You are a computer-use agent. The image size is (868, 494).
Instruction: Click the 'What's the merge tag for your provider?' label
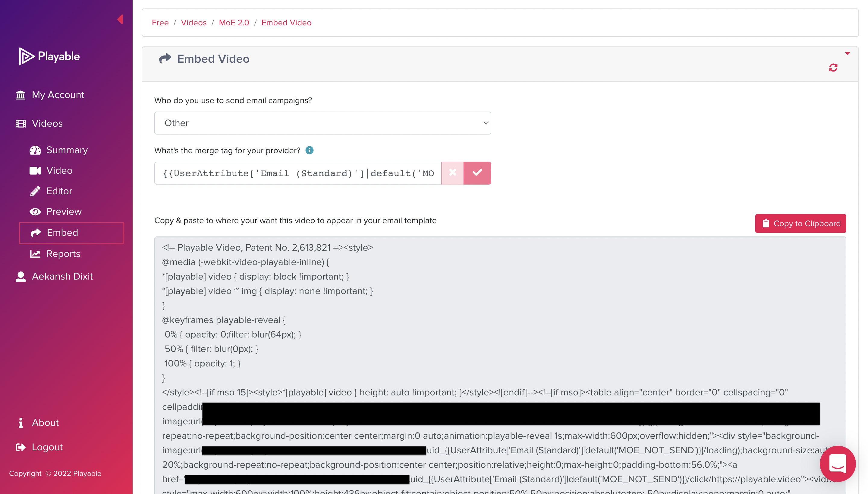click(x=227, y=151)
